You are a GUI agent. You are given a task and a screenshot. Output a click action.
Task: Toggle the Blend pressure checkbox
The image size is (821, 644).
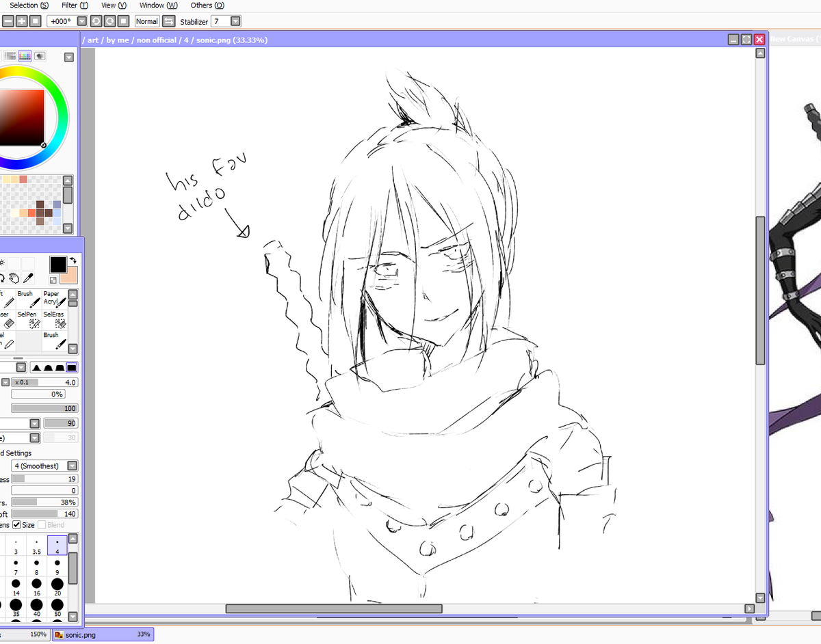[x=42, y=525]
